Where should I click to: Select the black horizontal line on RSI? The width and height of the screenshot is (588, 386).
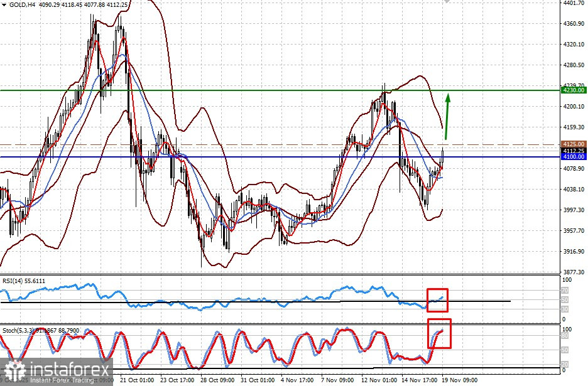click(x=255, y=301)
